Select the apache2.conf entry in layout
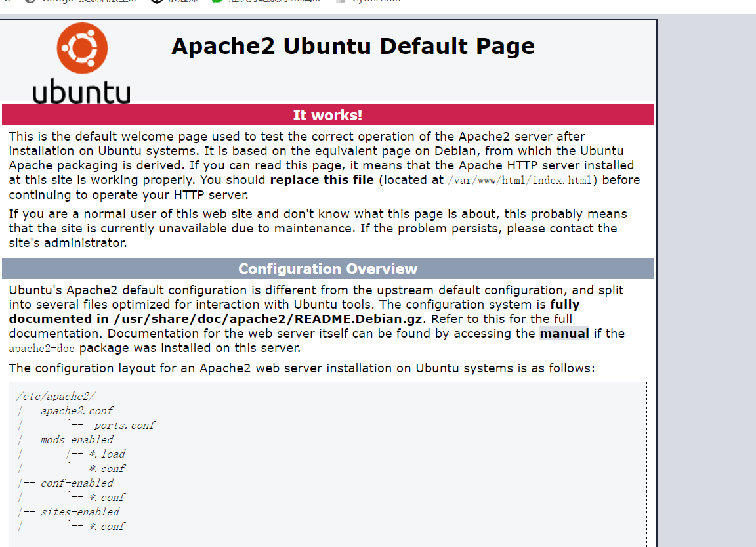756x547 pixels. [77, 410]
